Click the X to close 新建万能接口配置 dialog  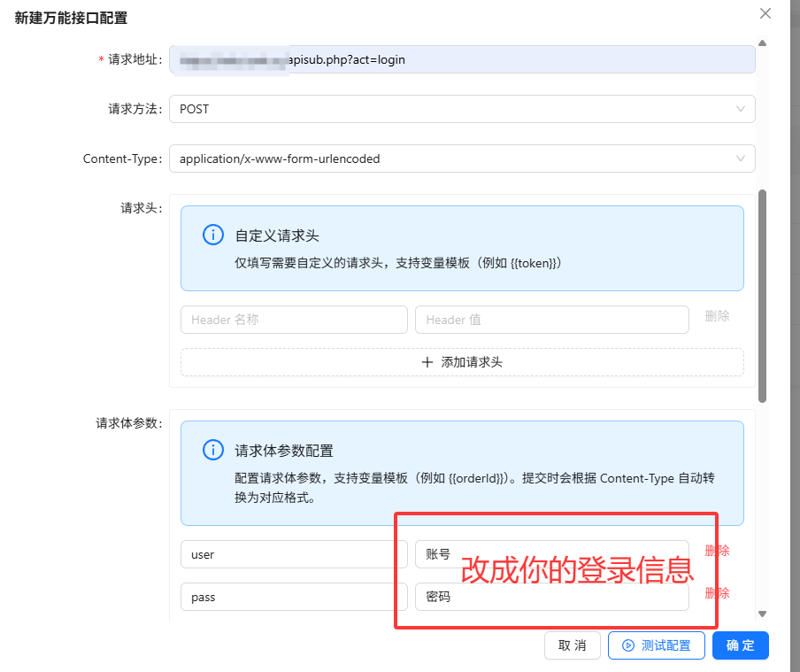[765, 13]
